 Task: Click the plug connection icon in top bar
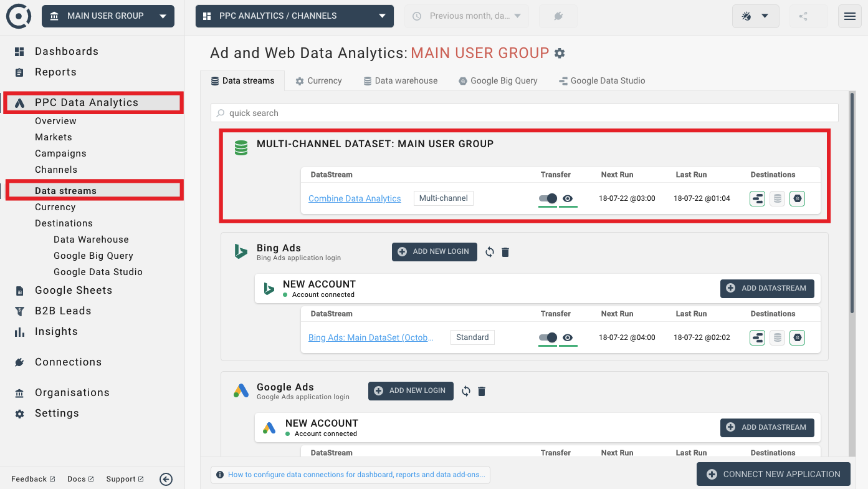(x=558, y=16)
